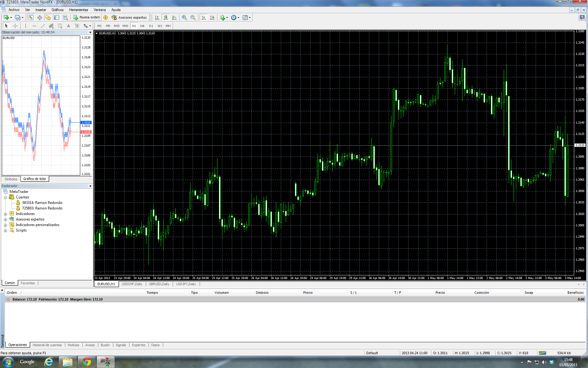The height and width of the screenshot is (368, 588).
Task: Open the Herramientas menu
Action: point(78,10)
